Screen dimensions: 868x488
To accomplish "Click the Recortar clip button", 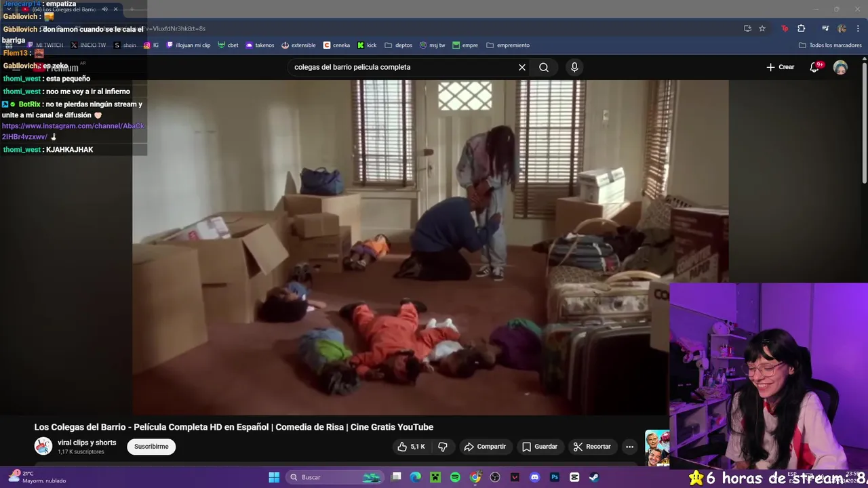I will coord(592,447).
